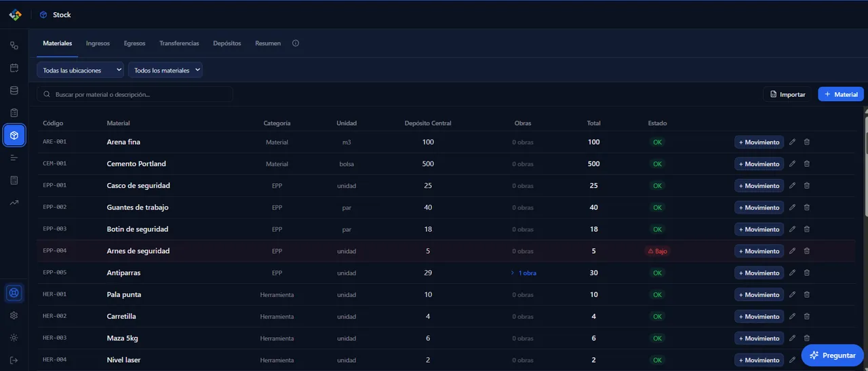Focus the material search field

tap(135, 94)
